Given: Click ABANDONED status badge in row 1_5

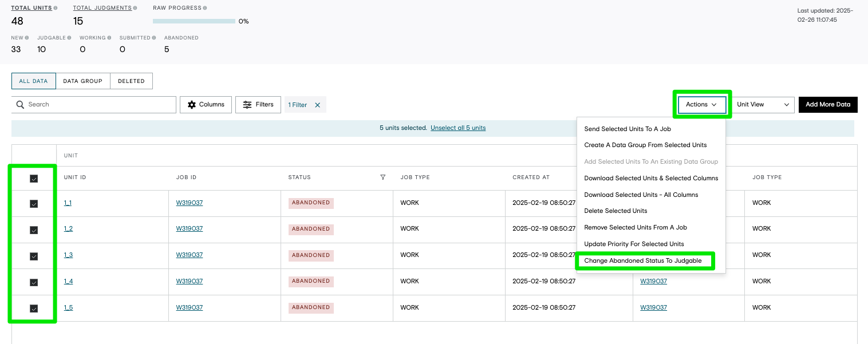Looking at the screenshot, I should pyautogui.click(x=311, y=307).
